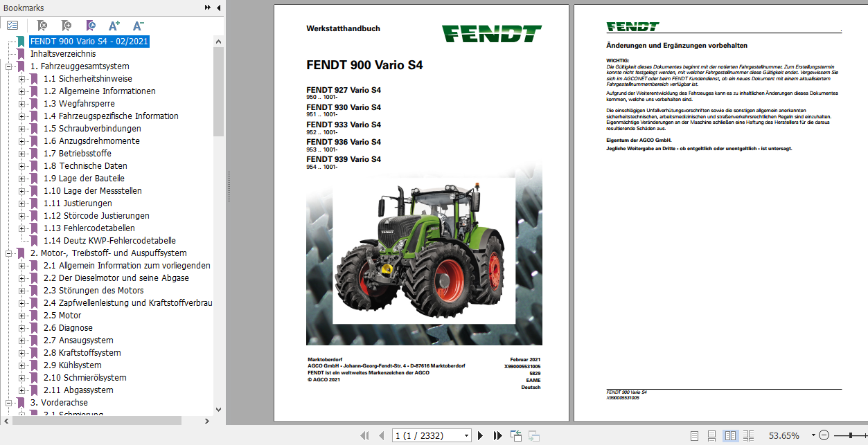Open the page number dropdown
Image resolution: width=868 pixels, height=445 pixels.
point(466,435)
